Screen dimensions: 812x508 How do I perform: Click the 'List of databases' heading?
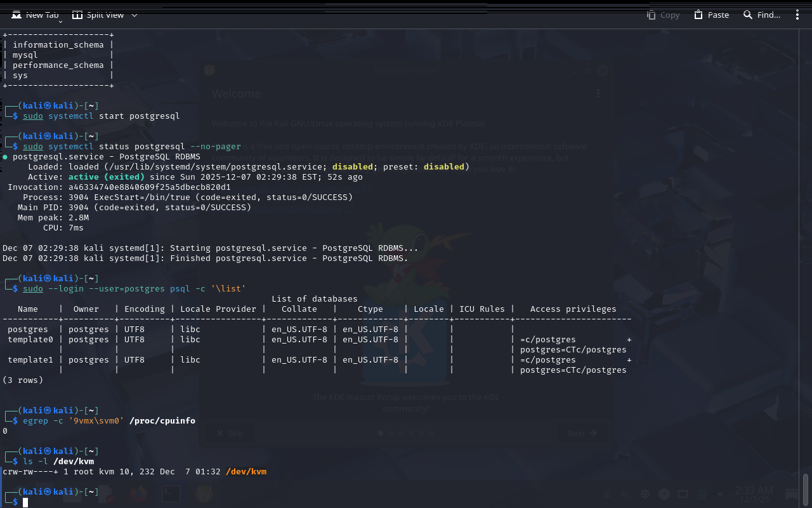pyautogui.click(x=314, y=299)
